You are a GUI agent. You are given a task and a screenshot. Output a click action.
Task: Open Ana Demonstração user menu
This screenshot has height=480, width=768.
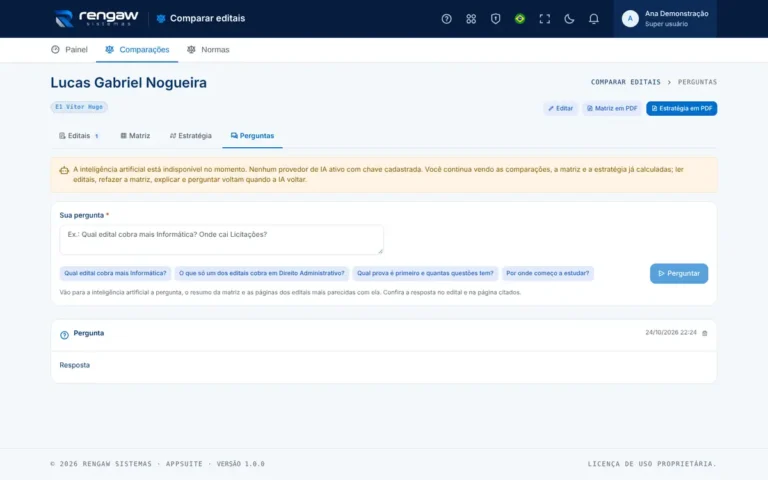pos(665,19)
